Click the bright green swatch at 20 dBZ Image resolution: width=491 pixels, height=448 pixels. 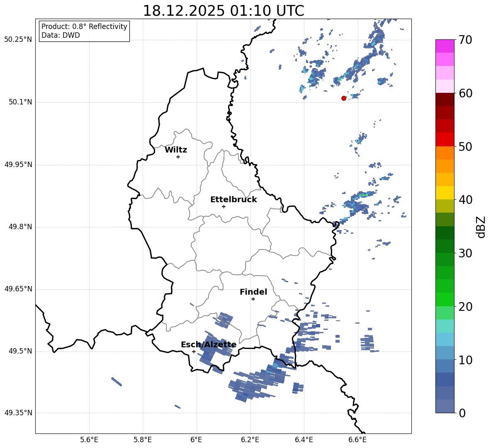pyautogui.click(x=445, y=299)
